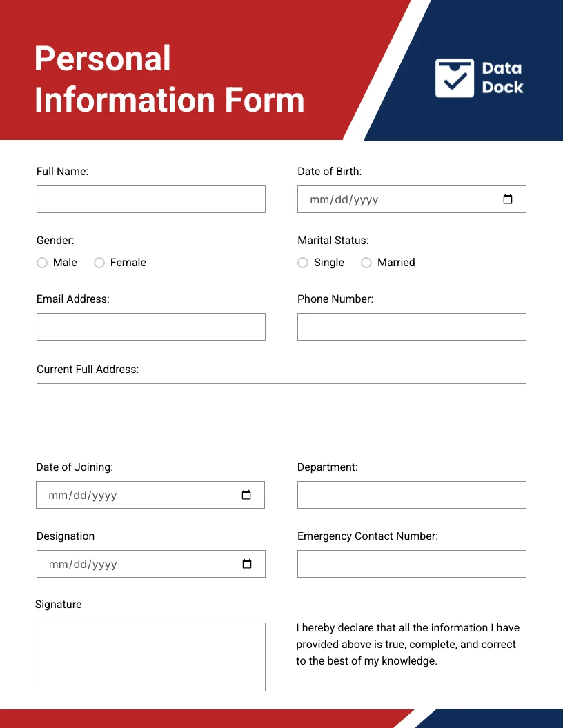Click the Data Dock checkmark logo icon

tap(454, 78)
